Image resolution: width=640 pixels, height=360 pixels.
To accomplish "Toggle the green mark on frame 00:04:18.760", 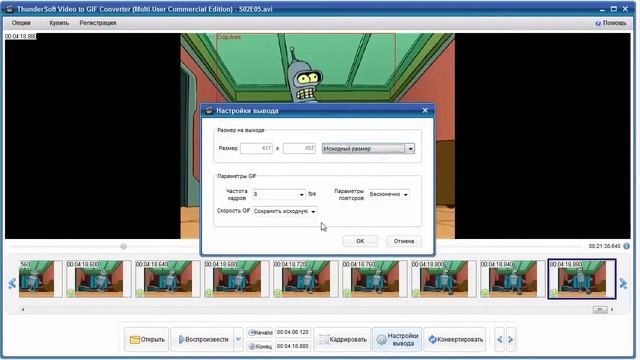I will click(347, 293).
